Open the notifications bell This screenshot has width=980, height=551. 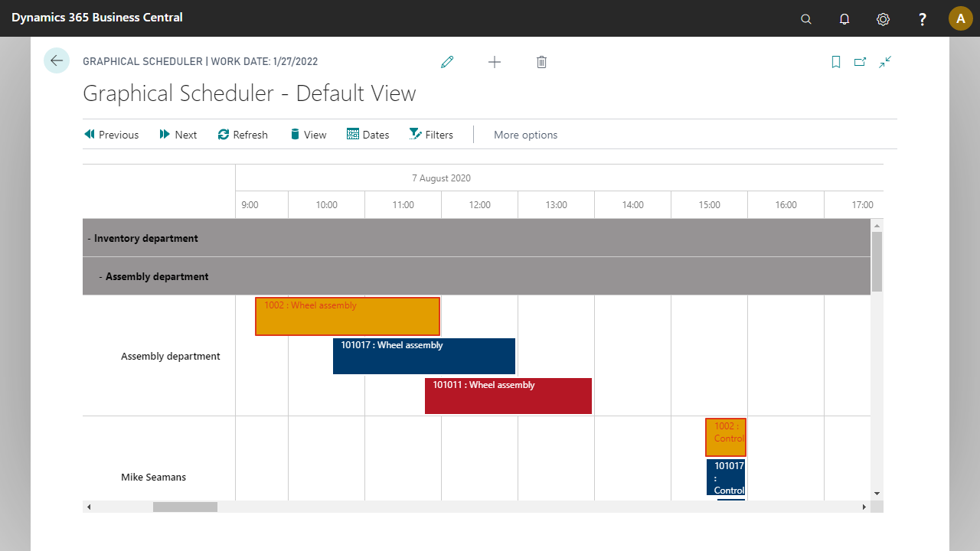coord(844,18)
